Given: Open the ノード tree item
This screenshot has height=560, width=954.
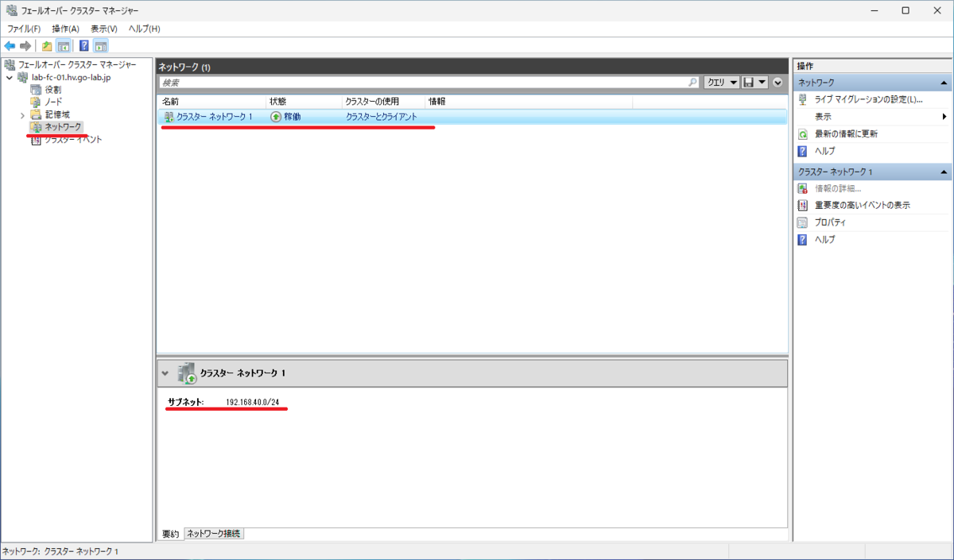Looking at the screenshot, I should click(x=52, y=102).
